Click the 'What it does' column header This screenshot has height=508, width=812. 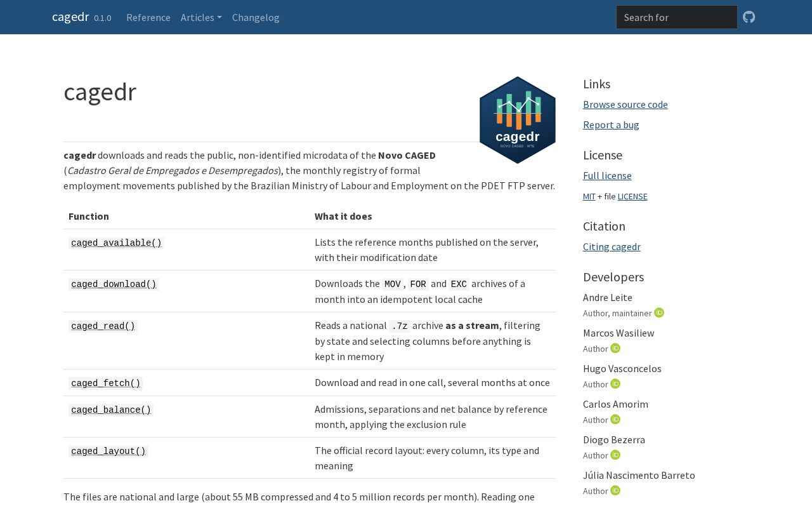[x=343, y=216]
